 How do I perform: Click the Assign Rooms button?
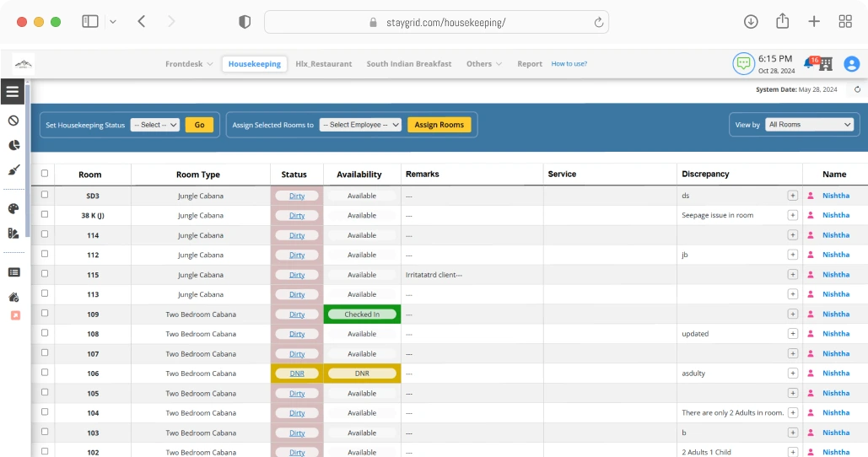439,125
